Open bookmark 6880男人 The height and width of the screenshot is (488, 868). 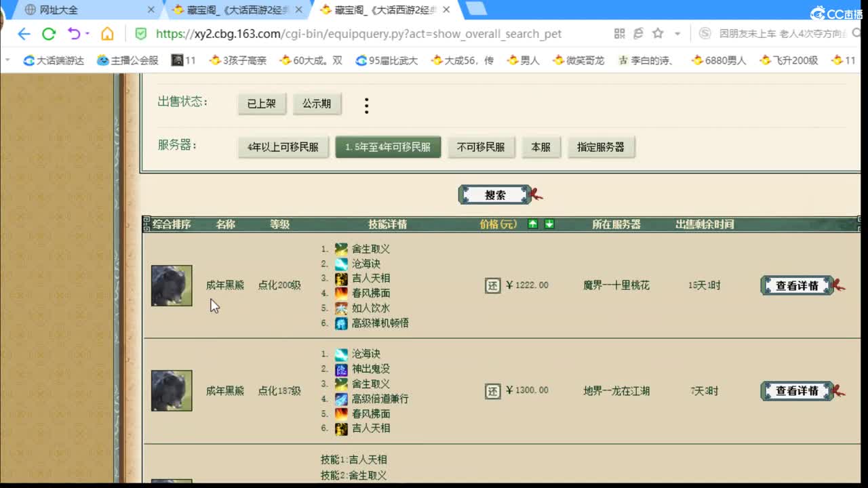719,60
